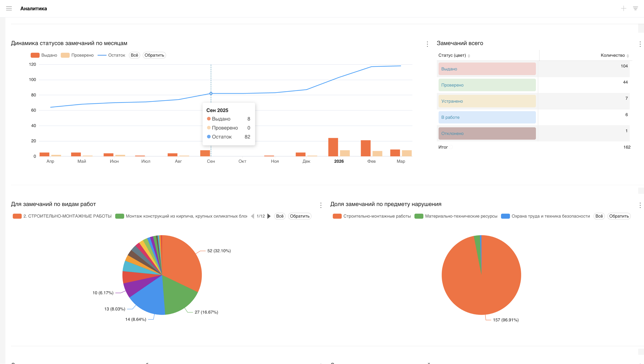Open options menu of Замечаний всего table
The height and width of the screenshot is (364, 644).
click(x=640, y=44)
